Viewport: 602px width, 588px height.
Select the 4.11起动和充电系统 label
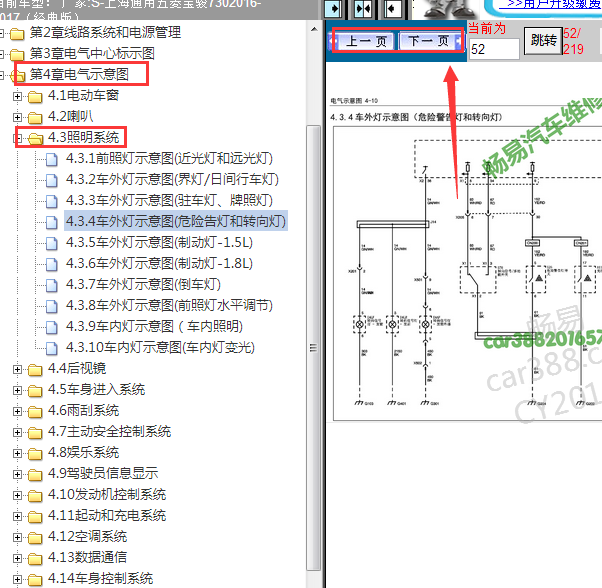[107, 516]
